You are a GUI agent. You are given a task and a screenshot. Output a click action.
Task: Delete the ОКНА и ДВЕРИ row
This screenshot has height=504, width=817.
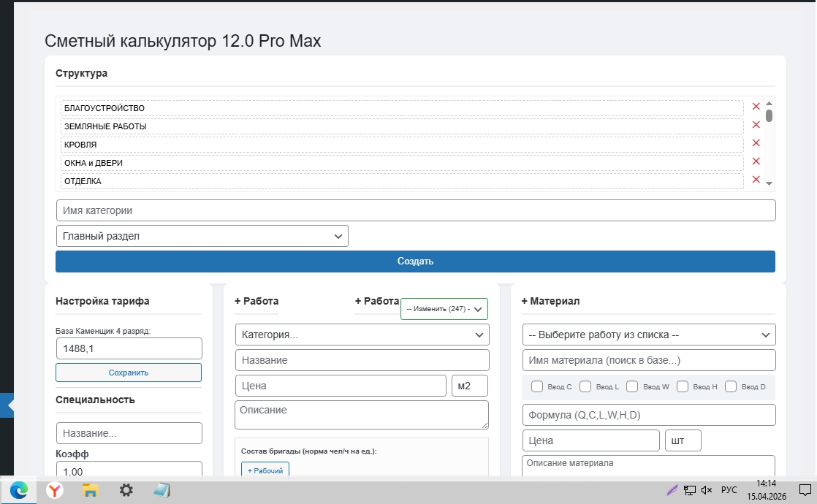[x=756, y=161]
